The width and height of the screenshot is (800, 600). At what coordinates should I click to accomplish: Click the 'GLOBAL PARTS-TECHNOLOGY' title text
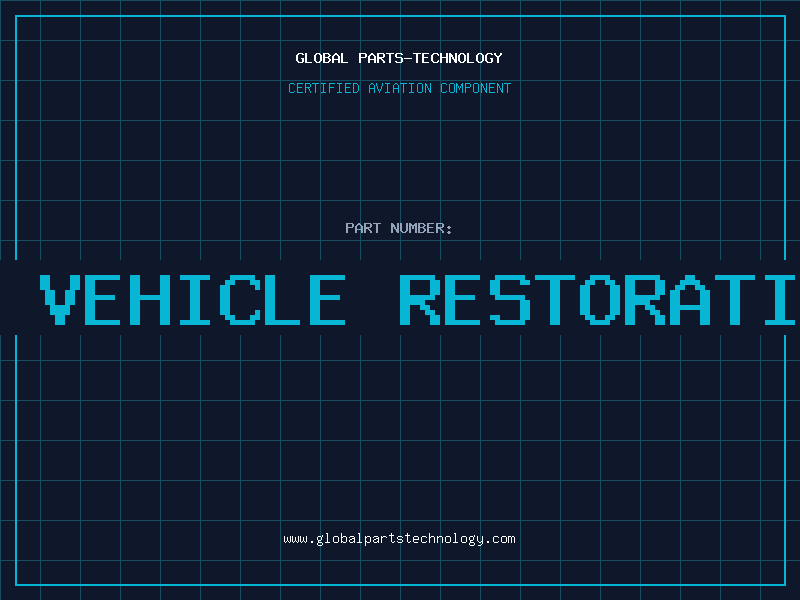pos(399,58)
